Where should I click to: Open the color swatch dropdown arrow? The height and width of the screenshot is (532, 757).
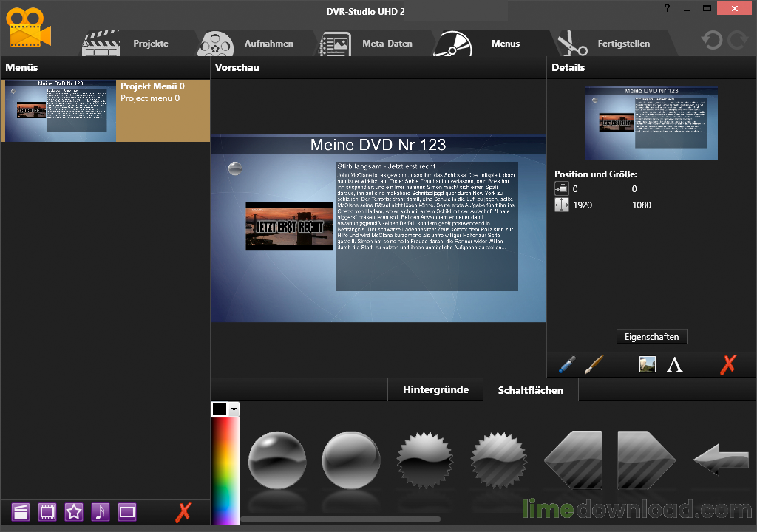(234, 409)
